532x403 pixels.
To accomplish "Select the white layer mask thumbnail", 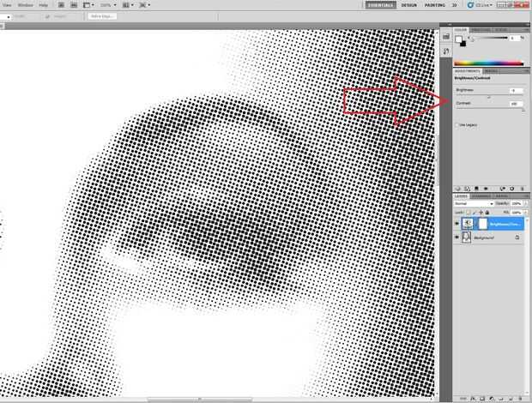I will click(482, 223).
